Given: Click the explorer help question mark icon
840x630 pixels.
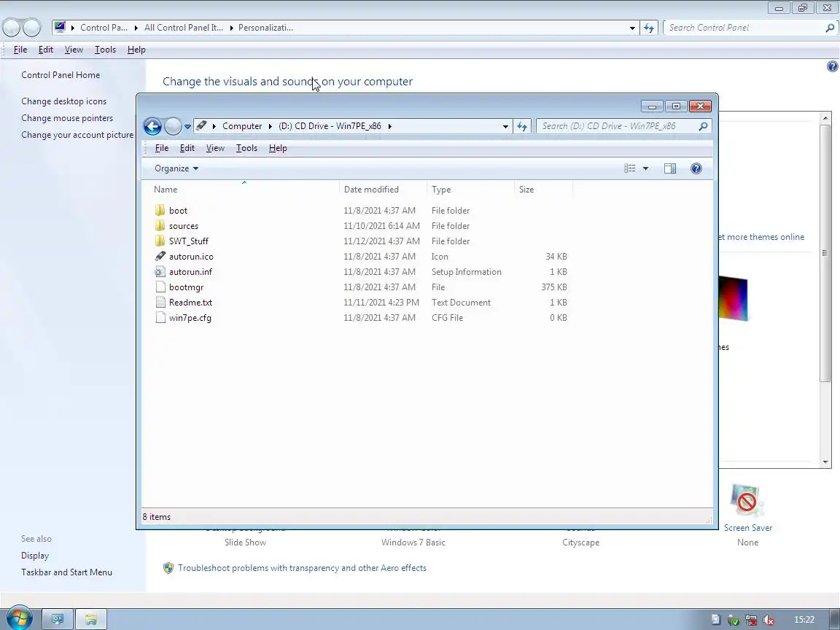Looking at the screenshot, I should (x=696, y=168).
